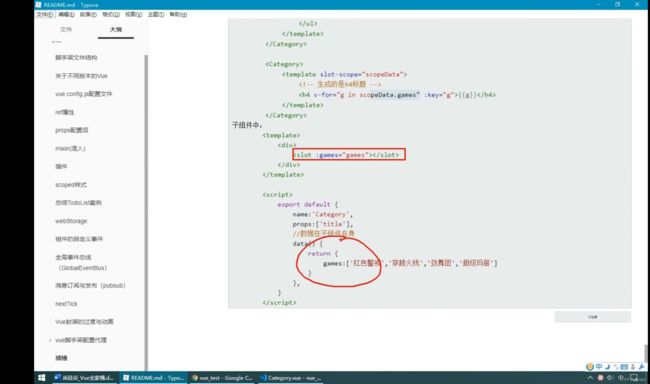Image resolution: width=650 pixels, height=384 pixels.
Task: Open the ref属性 outline entry
Action: point(65,112)
